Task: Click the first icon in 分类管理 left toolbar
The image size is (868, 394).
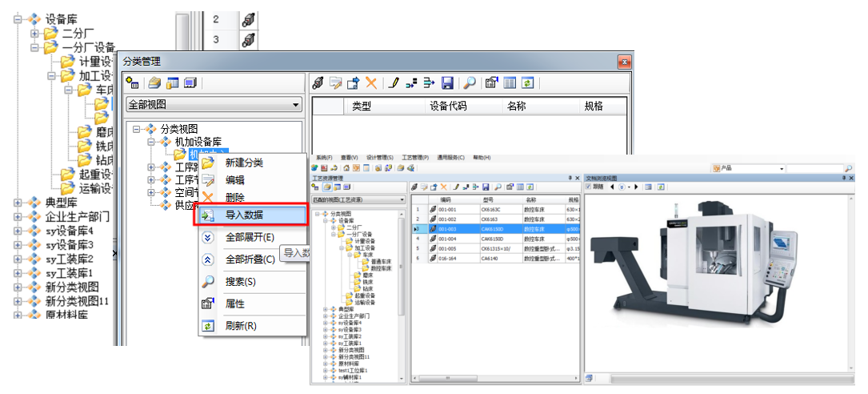Action: [x=134, y=82]
